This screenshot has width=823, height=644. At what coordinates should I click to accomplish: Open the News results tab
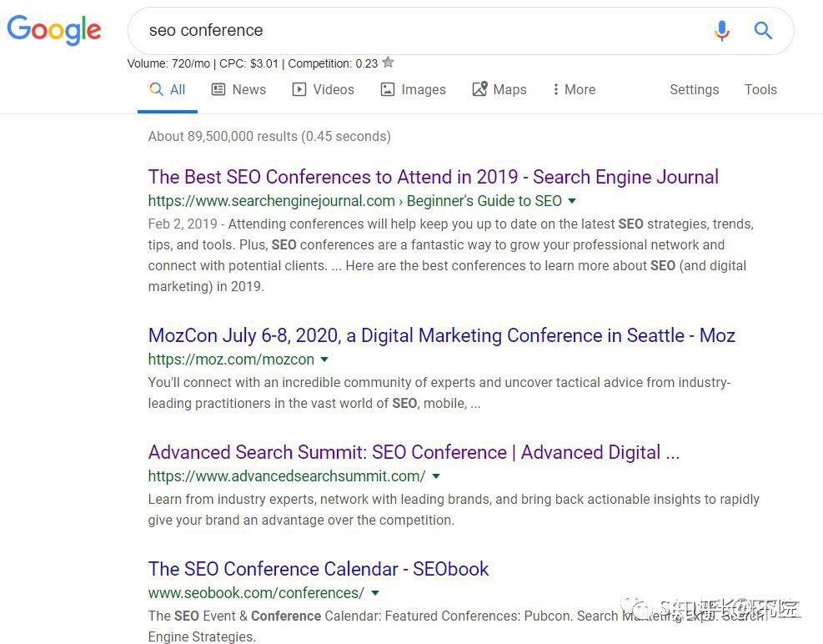tap(238, 89)
